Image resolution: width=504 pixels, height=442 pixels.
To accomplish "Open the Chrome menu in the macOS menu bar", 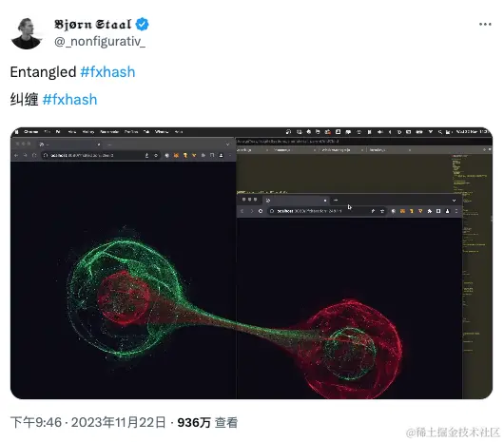I will coord(31,132).
